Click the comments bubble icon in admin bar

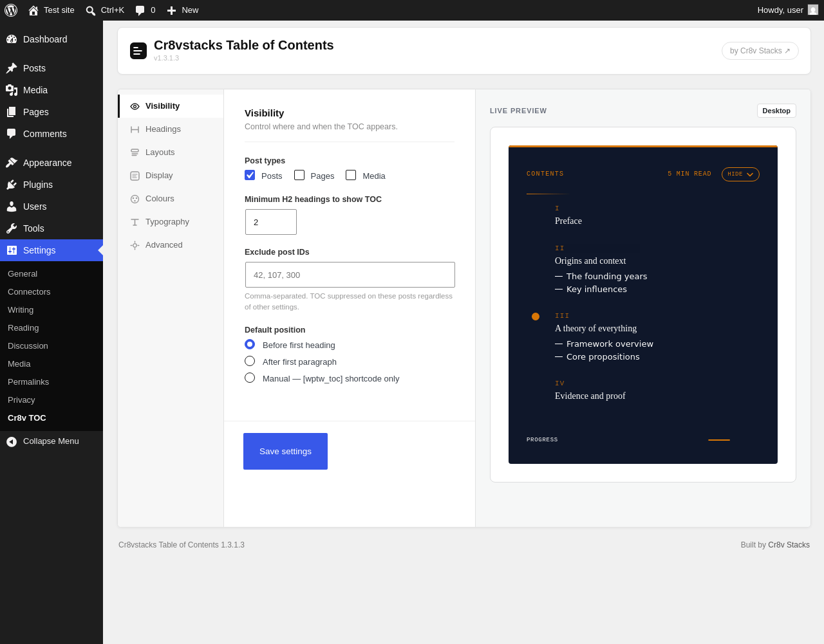click(140, 10)
